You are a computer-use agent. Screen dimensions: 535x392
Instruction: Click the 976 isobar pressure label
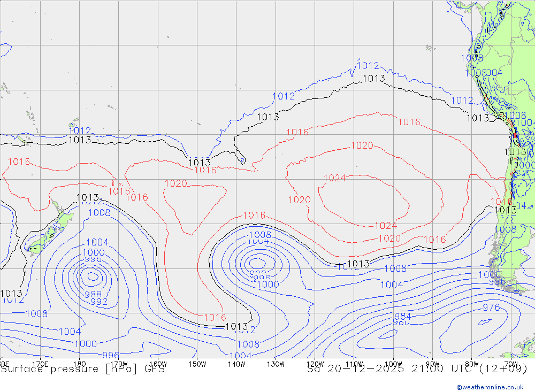click(491, 308)
